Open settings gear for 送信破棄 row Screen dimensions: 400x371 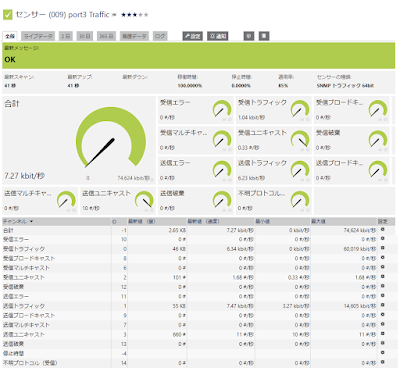pos(382,343)
